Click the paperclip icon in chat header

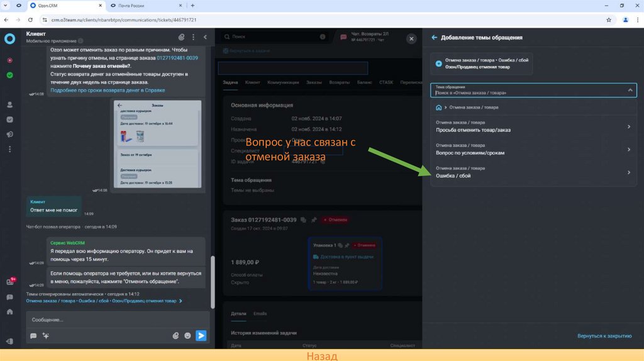[181, 37]
